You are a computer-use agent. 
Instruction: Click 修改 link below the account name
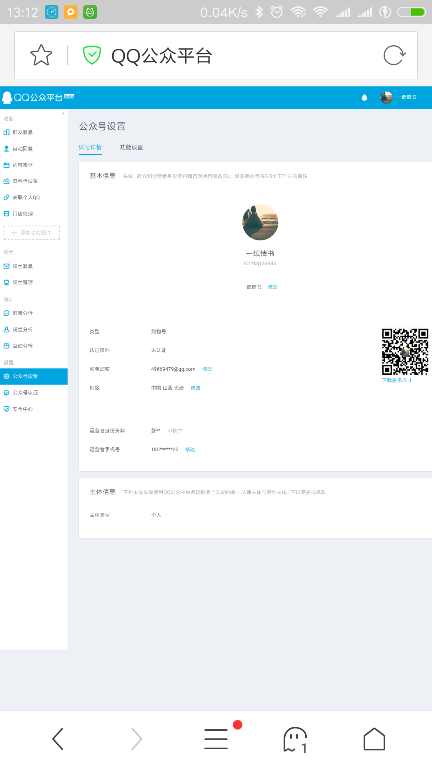click(272, 287)
